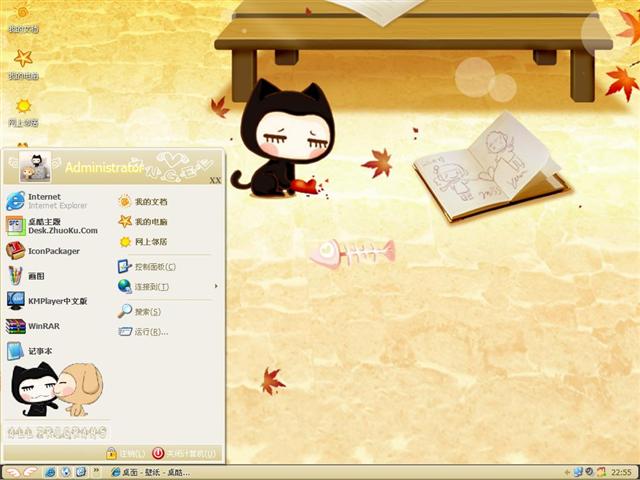640x480 pixels.
Task: Open KMPlayer中文版 from the start menu
Action: coord(47,301)
